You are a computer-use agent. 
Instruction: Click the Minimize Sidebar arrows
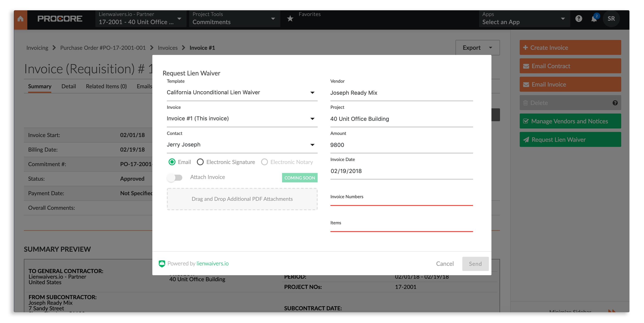[612, 311]
